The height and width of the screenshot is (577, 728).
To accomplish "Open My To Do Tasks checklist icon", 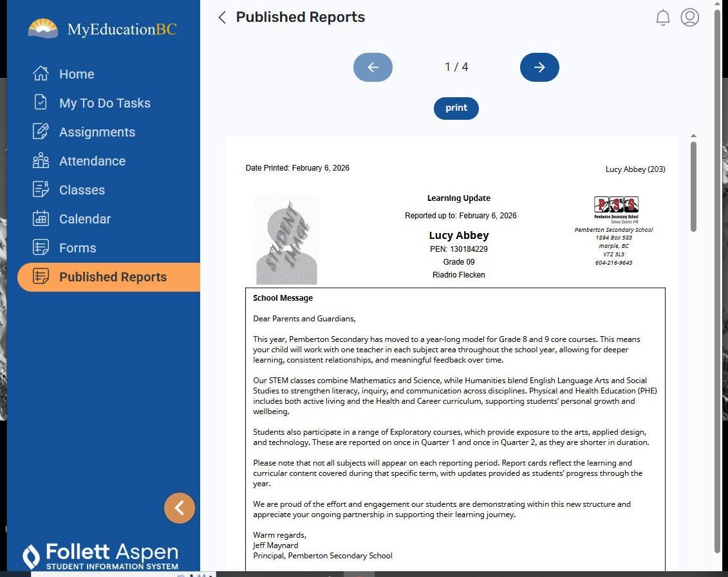I will click(41, 103).
